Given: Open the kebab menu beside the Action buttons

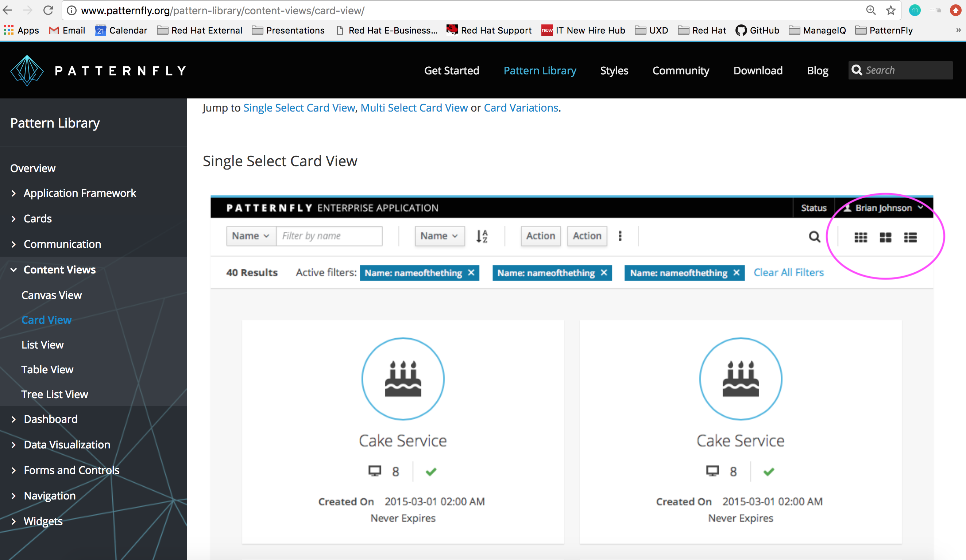Looking at the screenshot, I should click(x=620, y=236).
